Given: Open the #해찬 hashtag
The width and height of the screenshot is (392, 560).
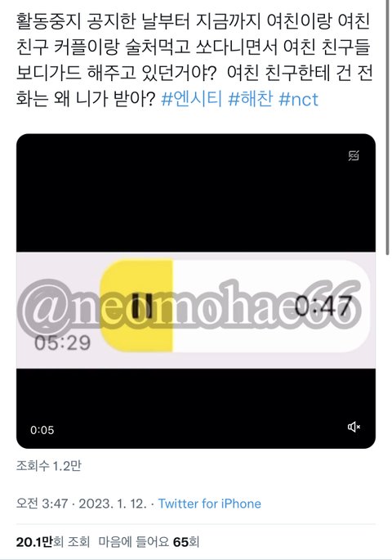Looking at the screenshot, I should tap(251, 99).
